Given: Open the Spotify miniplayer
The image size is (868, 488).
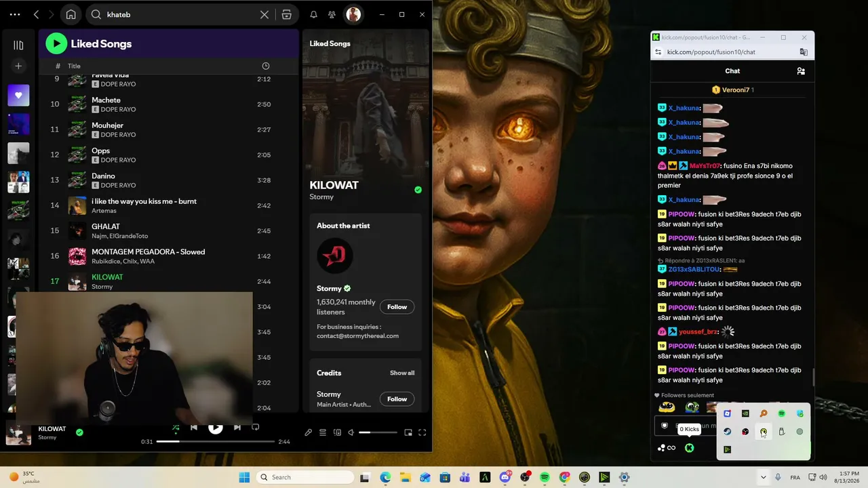Looking at the screenshot, I should 408,432.
